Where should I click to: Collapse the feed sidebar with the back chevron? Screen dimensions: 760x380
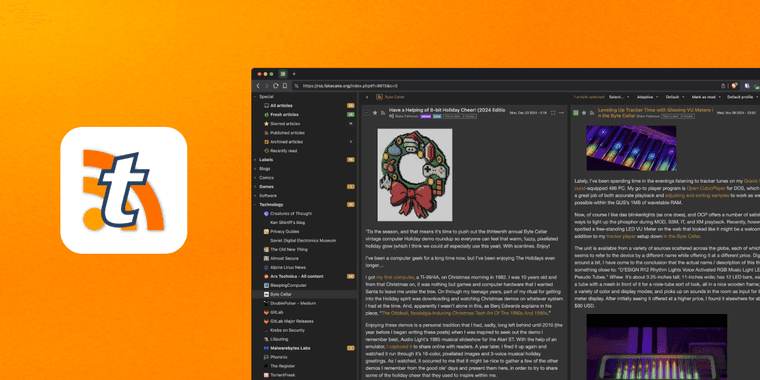coord(367,97)
